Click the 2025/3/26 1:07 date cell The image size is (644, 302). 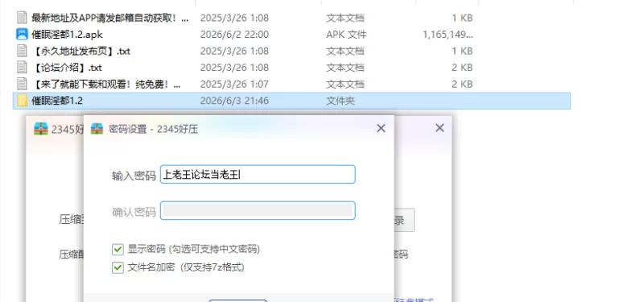234,85
